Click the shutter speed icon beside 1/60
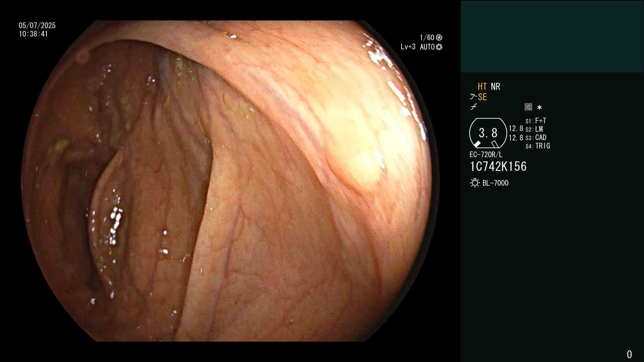 click(x=439, y=38)
